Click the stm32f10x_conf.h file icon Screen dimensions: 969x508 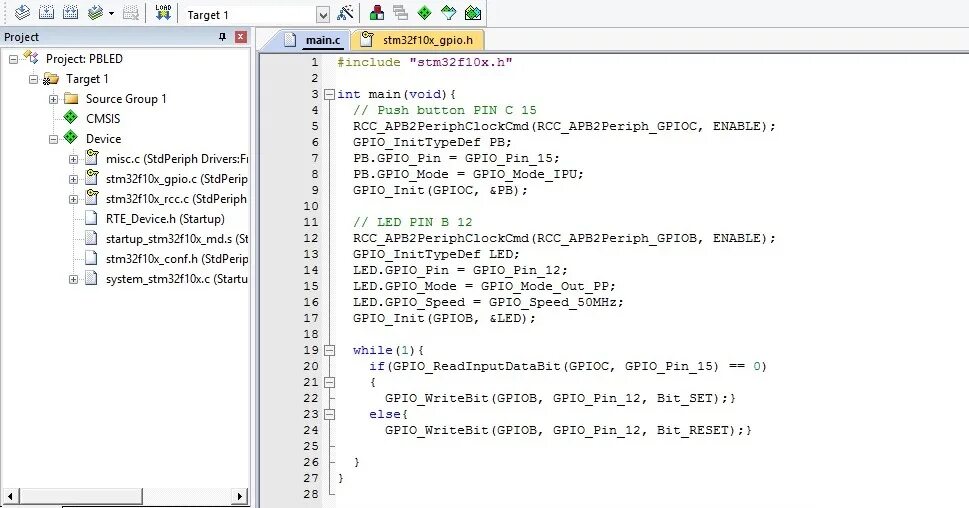point(91,258)
